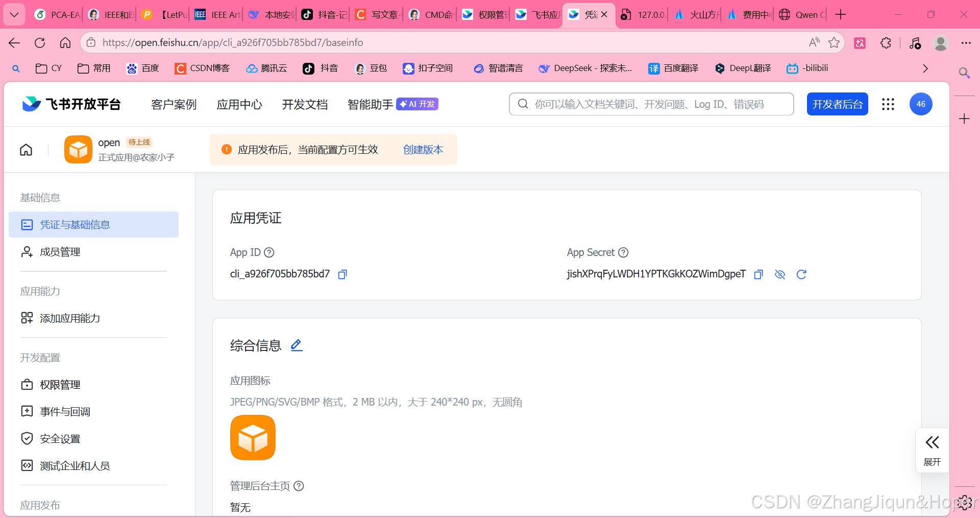Click the 创建版本 link
The width and height of the screenshot is (980, 518).
click(423, 149)
